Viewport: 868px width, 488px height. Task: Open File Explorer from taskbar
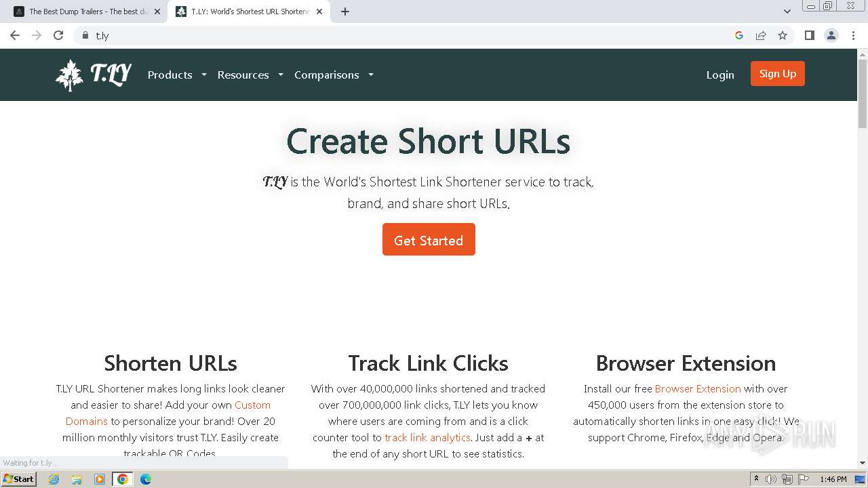tap(77, 479)
